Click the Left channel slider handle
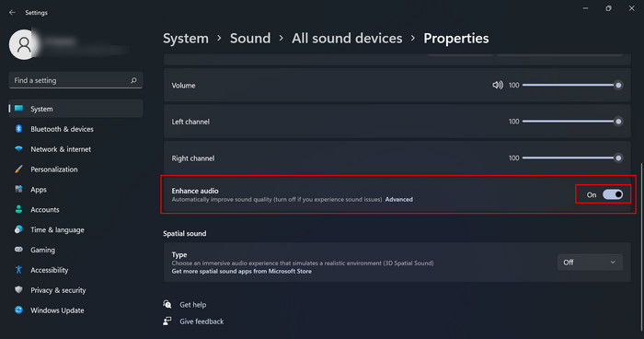Viewport: 644px width, 339px height. (618, 122)
